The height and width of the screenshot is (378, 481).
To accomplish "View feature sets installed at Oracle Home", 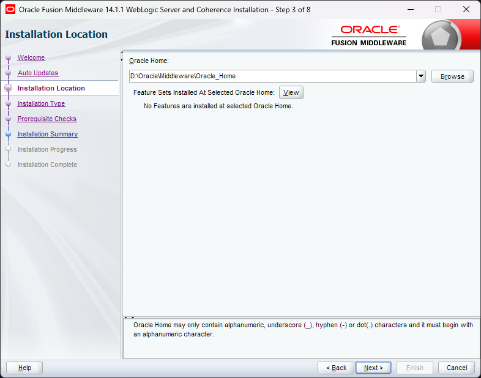I will click(291, 93).
